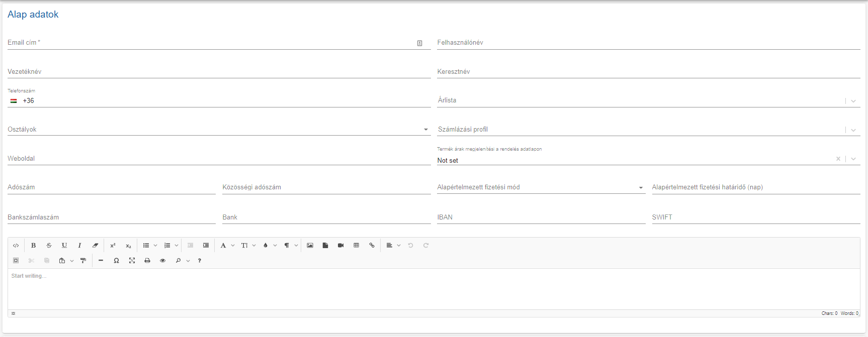This screenshot has height=337, width=868.
Task: Open the text alignment options menu
Action: tap(399, 246)
